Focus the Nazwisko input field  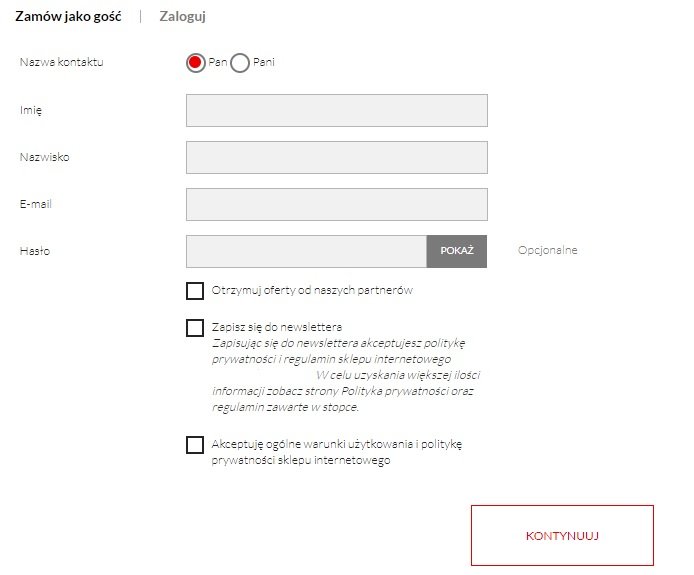(336, 157)
